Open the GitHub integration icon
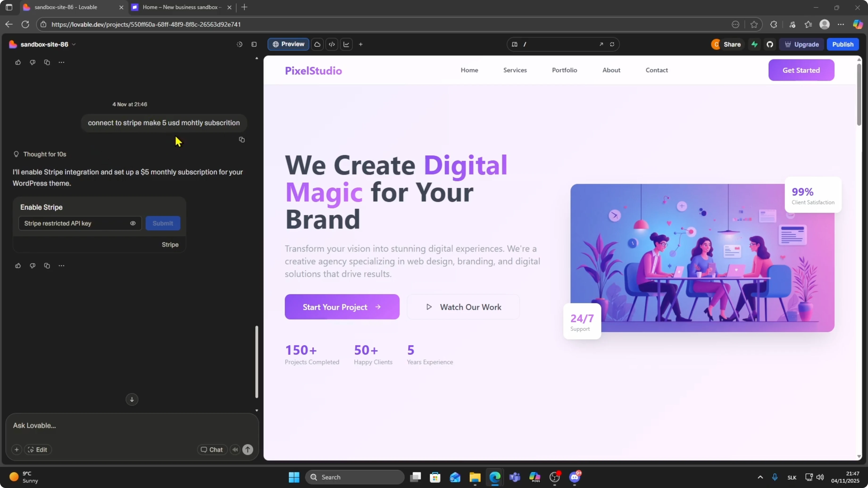 770,44
